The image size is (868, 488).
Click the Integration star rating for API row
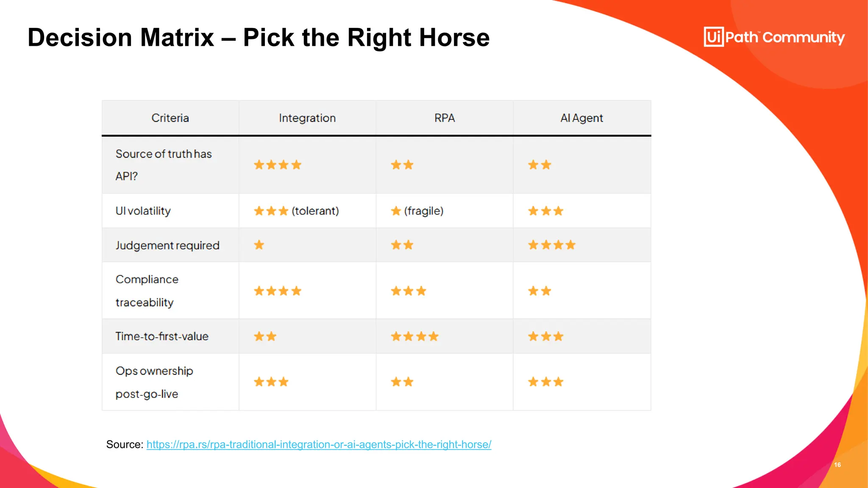(278, 165)
